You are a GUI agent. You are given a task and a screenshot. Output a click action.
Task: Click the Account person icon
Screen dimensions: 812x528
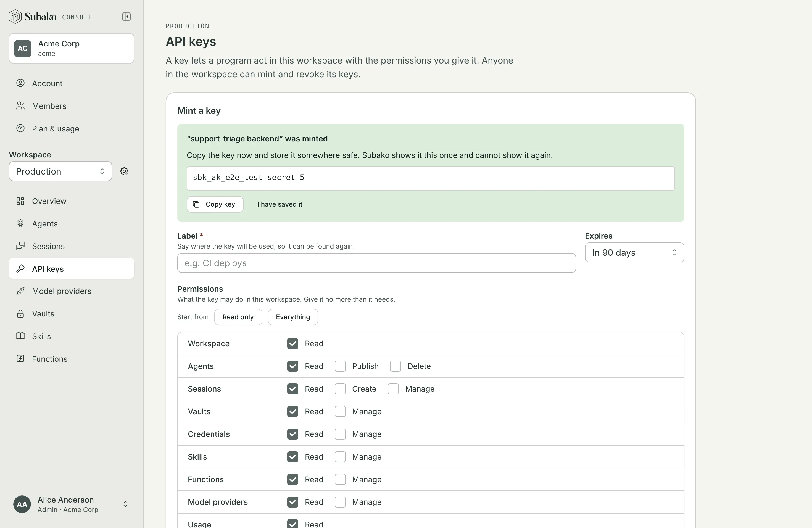pyautogui.click(x=20, y=83)
